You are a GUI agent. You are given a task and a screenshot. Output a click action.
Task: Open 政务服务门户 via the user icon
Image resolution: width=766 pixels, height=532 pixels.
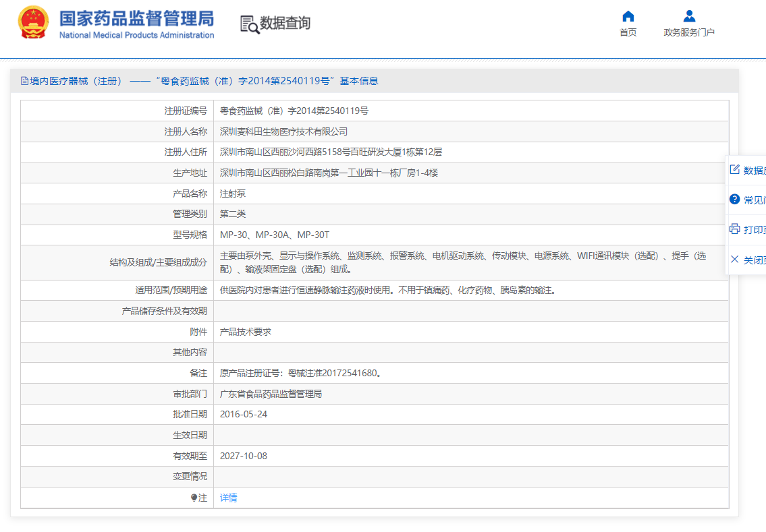pyautogui.click(x=689, y=16)
